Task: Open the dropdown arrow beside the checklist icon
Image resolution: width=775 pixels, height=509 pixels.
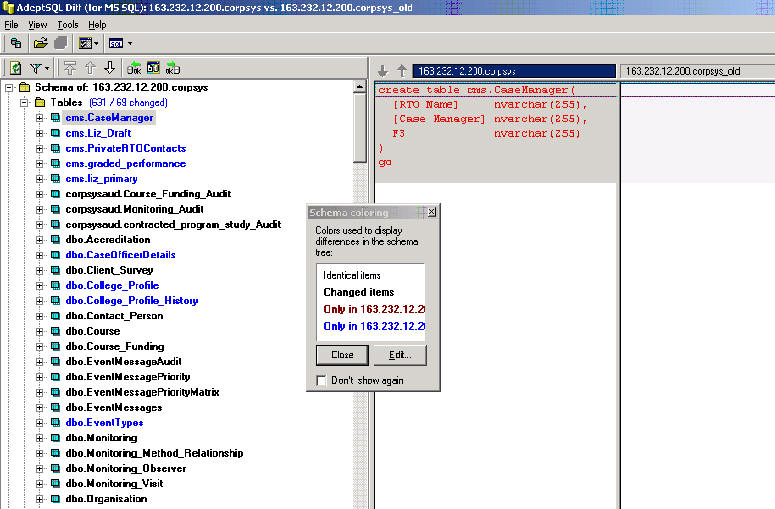Action: (96, 43)
